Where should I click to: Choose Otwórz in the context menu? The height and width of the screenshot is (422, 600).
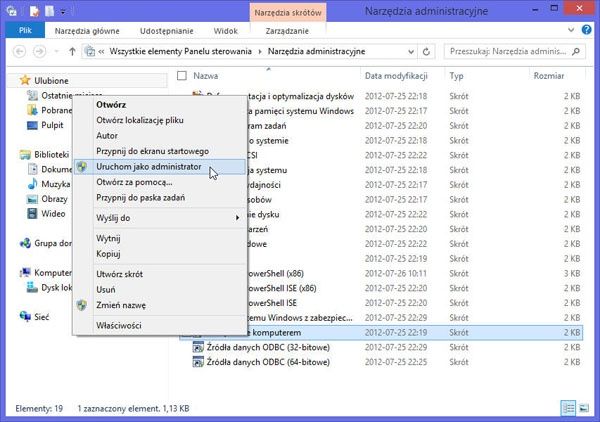point(159,104)
